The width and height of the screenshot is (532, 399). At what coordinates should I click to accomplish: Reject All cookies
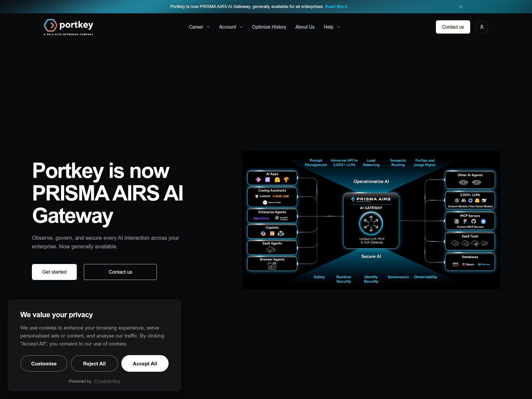[94, 363]
